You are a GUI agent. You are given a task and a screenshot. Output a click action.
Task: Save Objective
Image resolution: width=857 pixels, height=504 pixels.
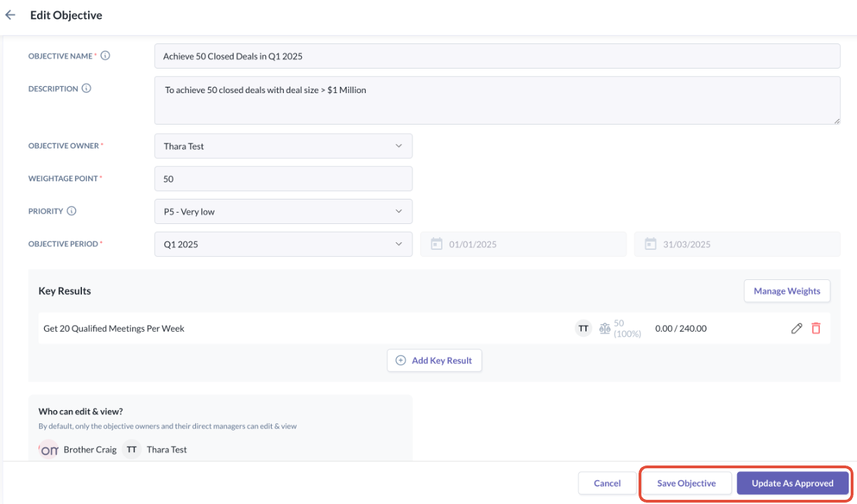[686, 483]
